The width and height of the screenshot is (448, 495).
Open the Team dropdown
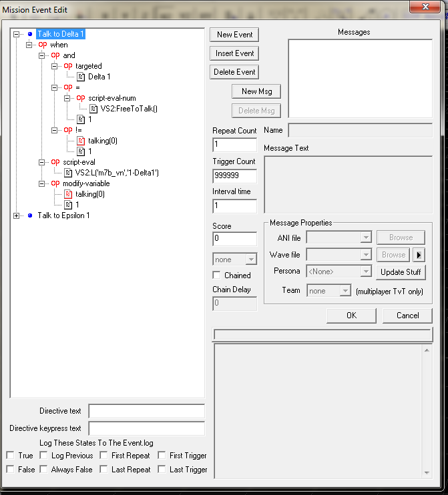click(x=345, y=291)
